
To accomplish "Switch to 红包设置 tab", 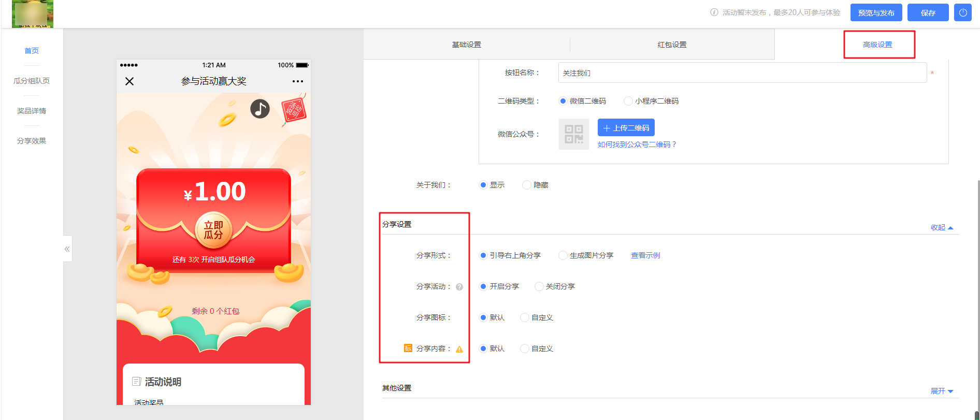I will click(672, 45).
